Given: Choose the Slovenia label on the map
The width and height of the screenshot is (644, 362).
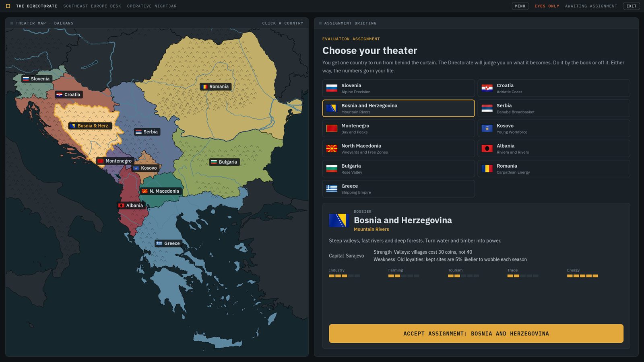Looking at the screenshot, I should pos(37,79).
